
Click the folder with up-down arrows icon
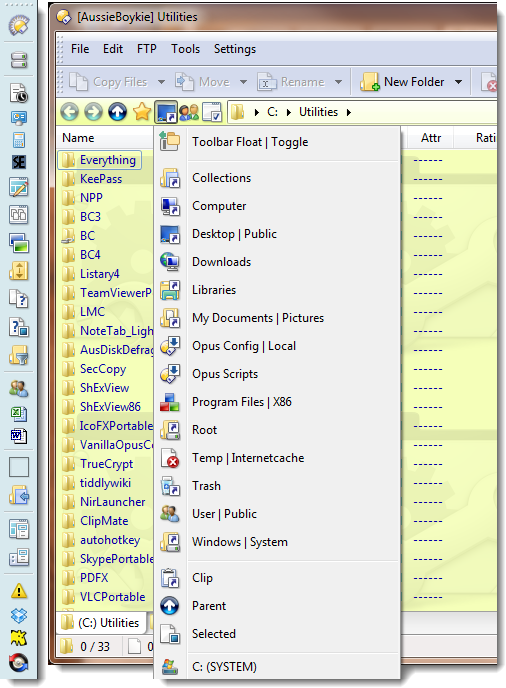click(x=19, y=270)
